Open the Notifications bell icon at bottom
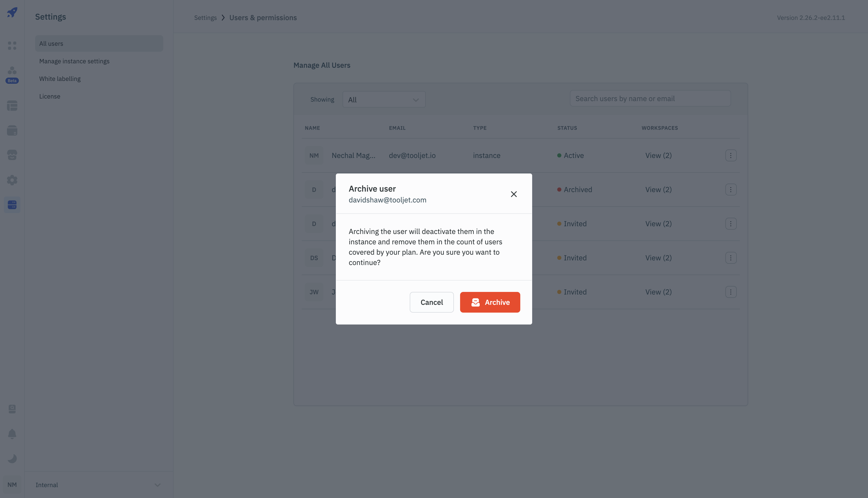The width and height of the screenshot is (868, 498). coord(12,434)
